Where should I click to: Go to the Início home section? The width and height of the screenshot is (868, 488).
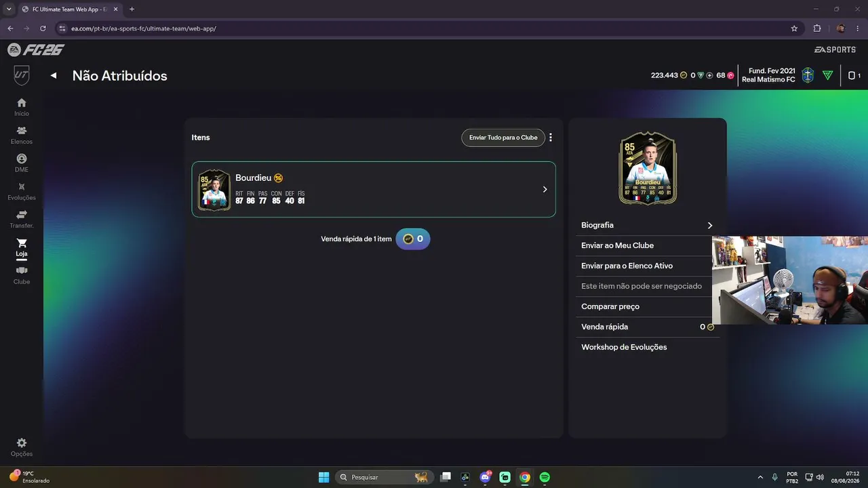tap(22, 107)
